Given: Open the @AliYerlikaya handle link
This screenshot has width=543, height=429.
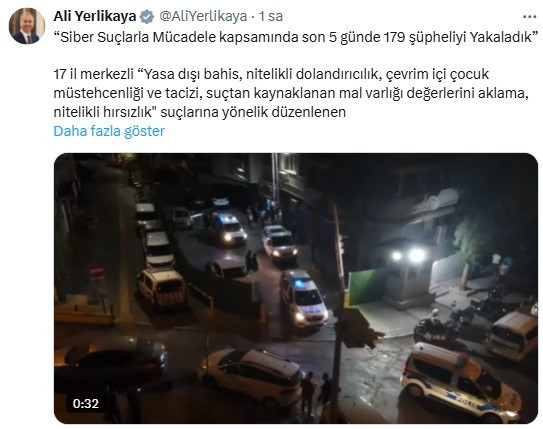Looking at the screenshot, I should [203, 16].
